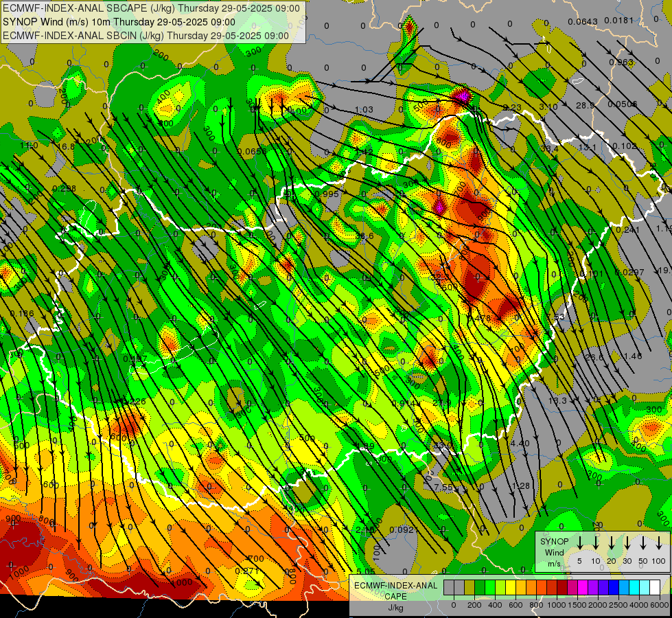This screenshot has width=672, height=618.
Task: Click the map value 0.0181
Action: click(x=618, y=20)
